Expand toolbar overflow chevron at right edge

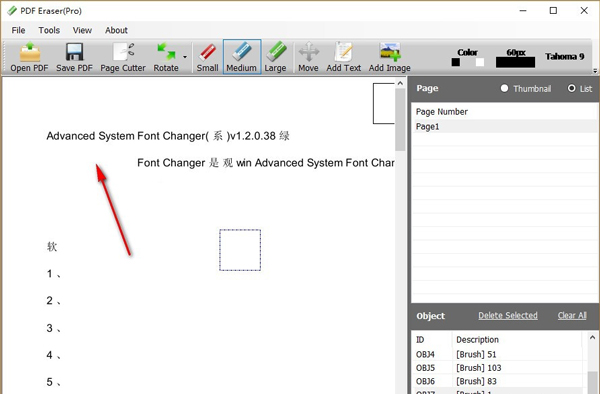(x=595, y=70)
